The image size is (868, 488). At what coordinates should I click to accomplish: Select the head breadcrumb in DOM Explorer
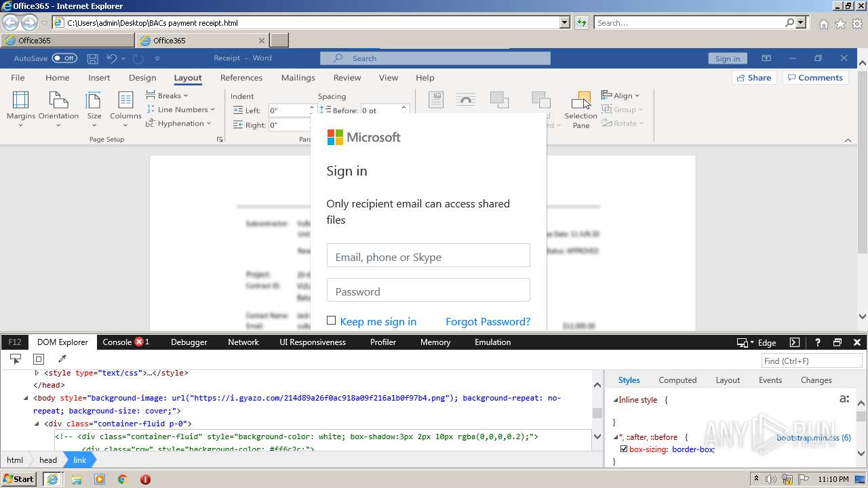point(48,460)
